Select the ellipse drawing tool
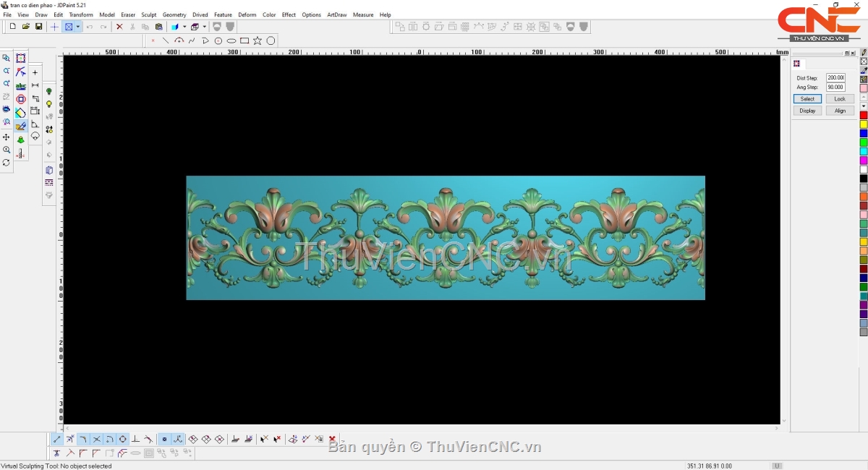 point(231,41)
